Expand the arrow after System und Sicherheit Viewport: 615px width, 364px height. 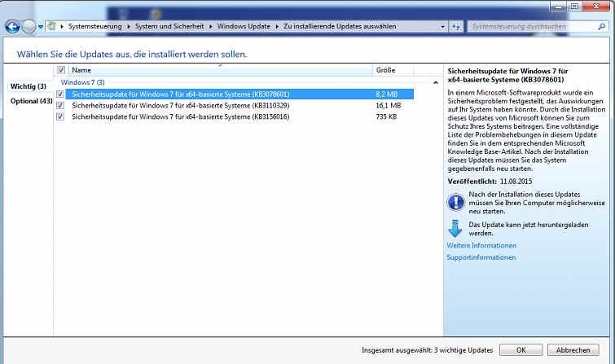[211, 27]
